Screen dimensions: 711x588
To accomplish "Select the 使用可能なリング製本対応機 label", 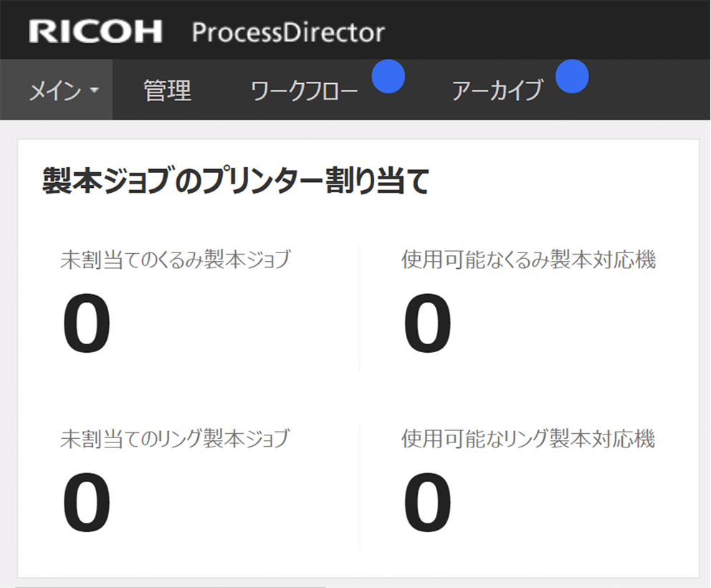I will (528, 437).
